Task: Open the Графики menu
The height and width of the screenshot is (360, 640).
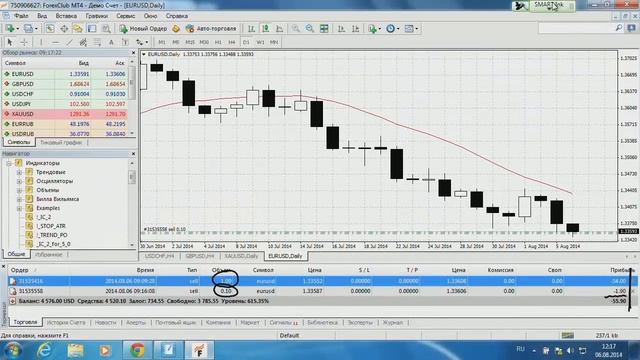Action: (x=97, y=16)
